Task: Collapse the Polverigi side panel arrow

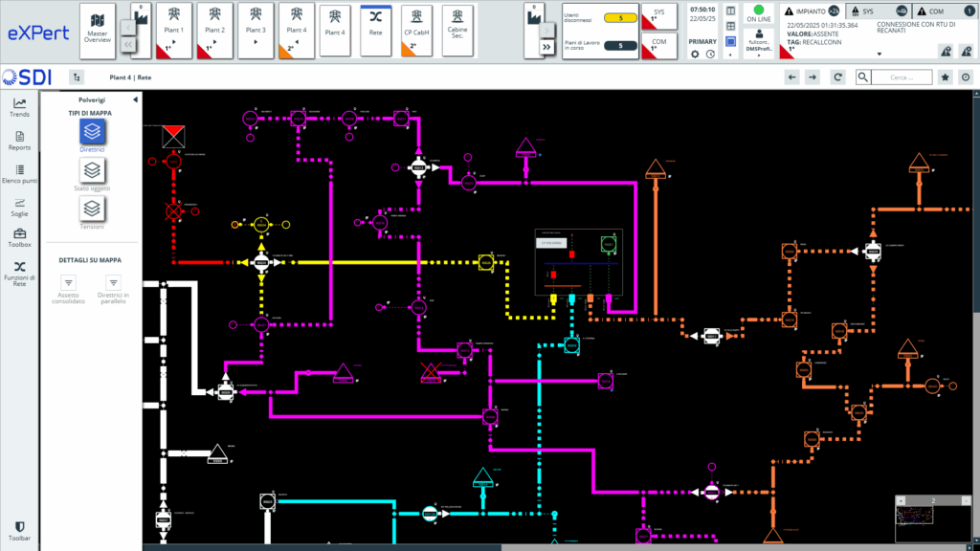Action: [x=135, y=99]
